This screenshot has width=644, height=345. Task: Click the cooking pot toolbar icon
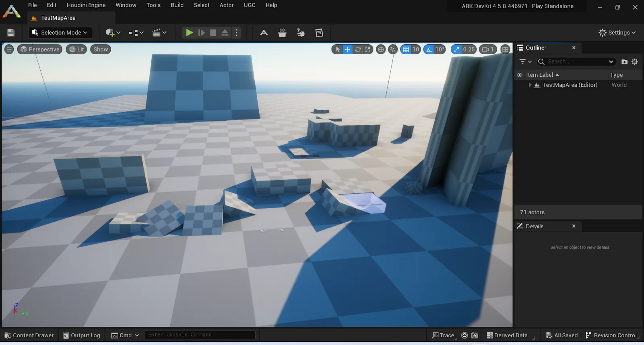tap(282, 33)
